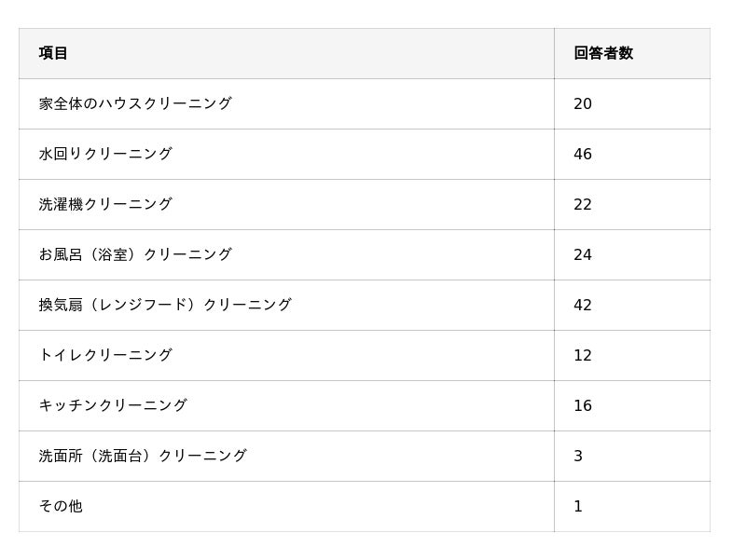This screenshot has width=746, height=560.
Task: Click the value 24 cell
Action: click(583, 254)
